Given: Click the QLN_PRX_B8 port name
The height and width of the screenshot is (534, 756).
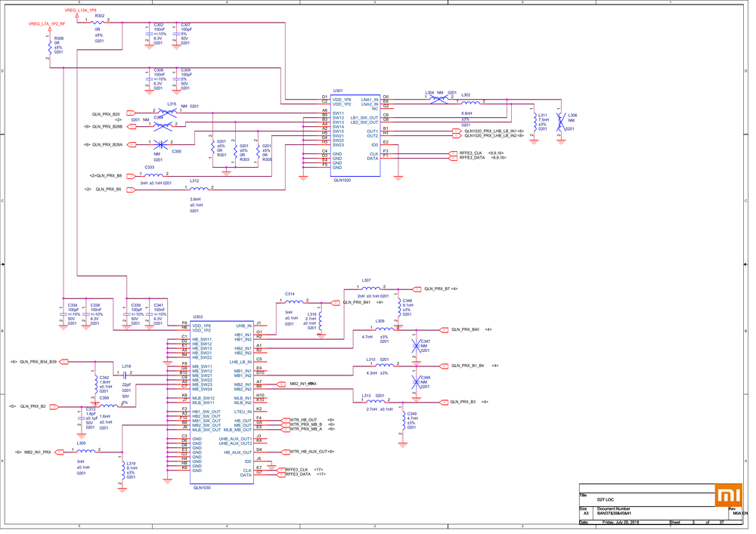Looking at the screenshot, I should click(x=109, y=176).
